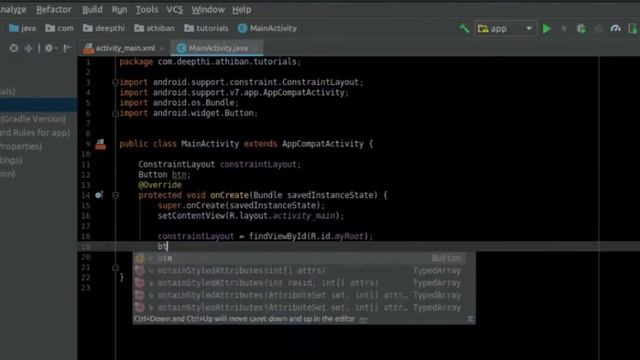Click the hint options icon in completion popup

pyautogui.click(x=470, y=319)
